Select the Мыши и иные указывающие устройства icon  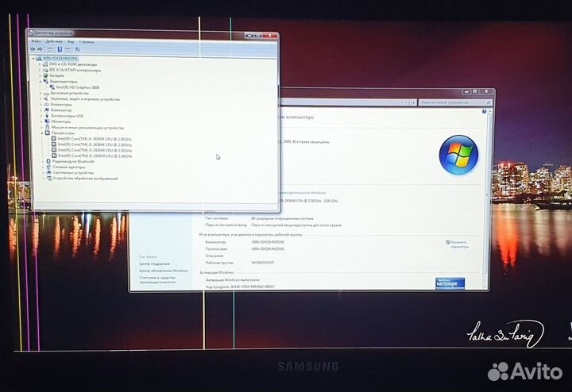pos(48,128)
